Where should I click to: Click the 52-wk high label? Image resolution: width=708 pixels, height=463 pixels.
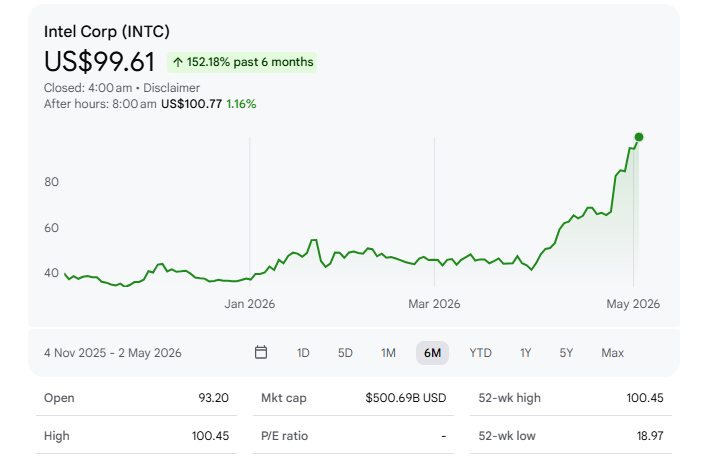click(x=509, y=398)
